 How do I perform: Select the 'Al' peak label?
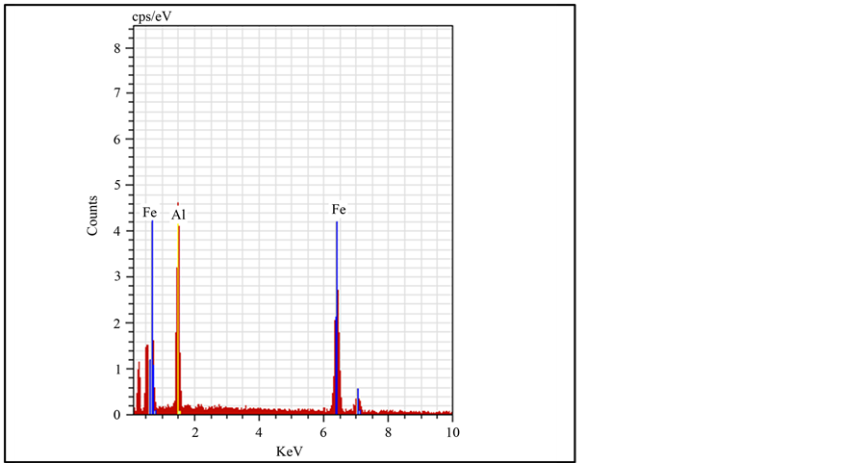(x=178, y=216)
